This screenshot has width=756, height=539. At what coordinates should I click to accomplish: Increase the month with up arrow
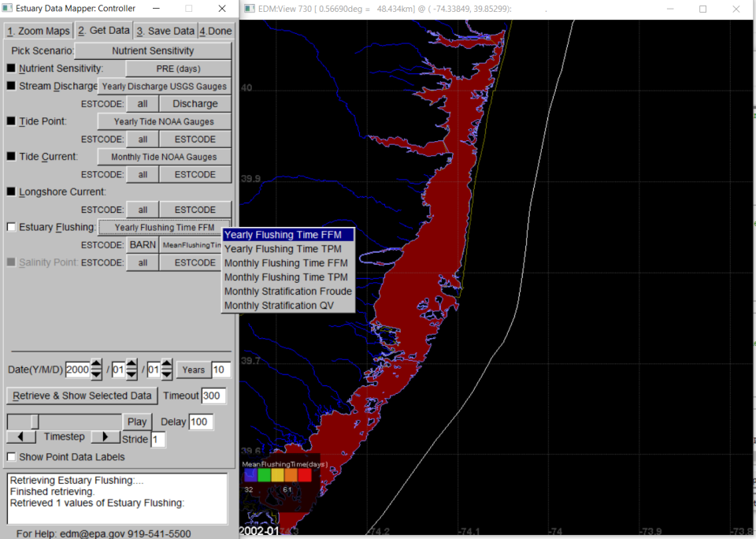132,364
